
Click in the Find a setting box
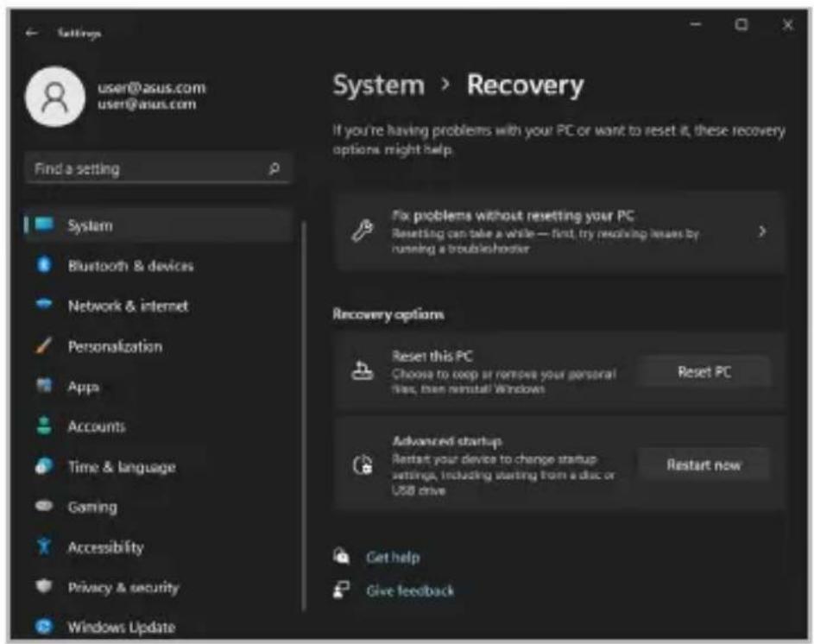click(158, 168)
